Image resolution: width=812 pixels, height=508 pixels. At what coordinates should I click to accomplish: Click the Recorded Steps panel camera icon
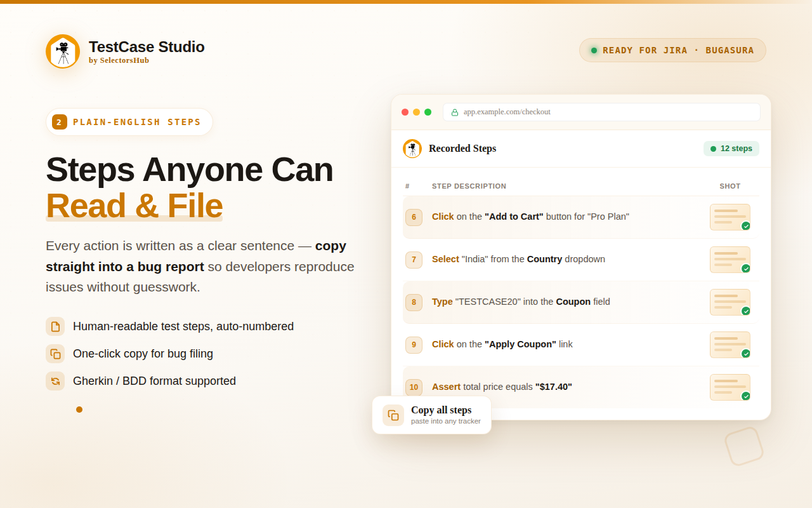412,149
